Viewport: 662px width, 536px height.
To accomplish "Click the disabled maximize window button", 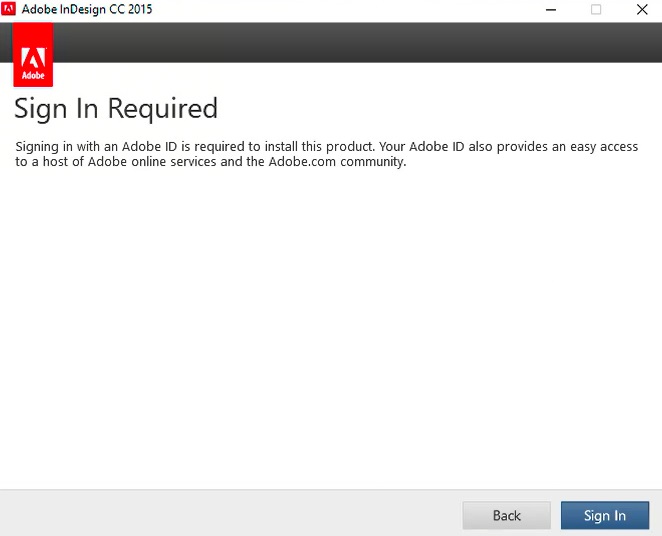I will (x=596, y=9).
